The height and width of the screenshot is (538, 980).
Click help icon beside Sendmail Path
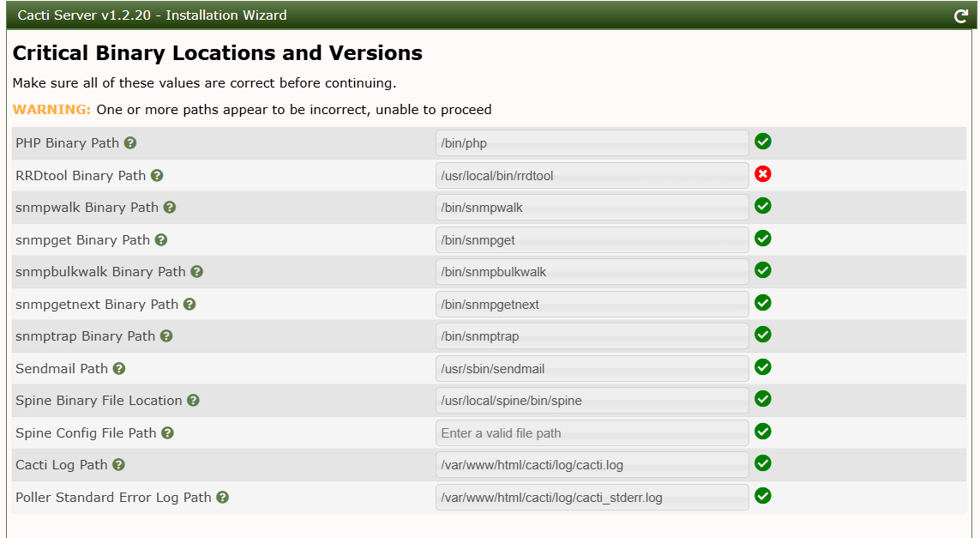[119, 369]
